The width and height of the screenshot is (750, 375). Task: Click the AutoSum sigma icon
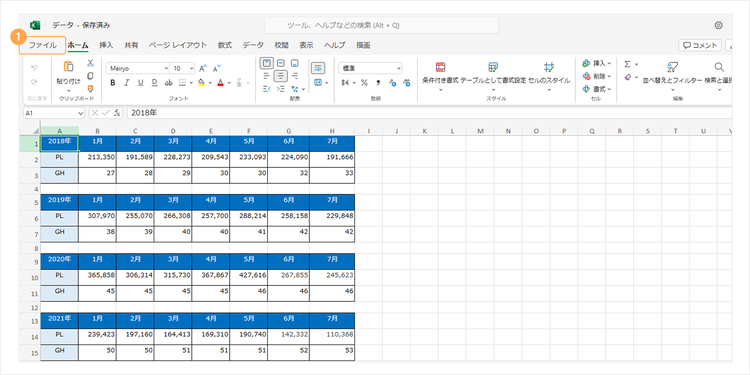coord(628,63)
